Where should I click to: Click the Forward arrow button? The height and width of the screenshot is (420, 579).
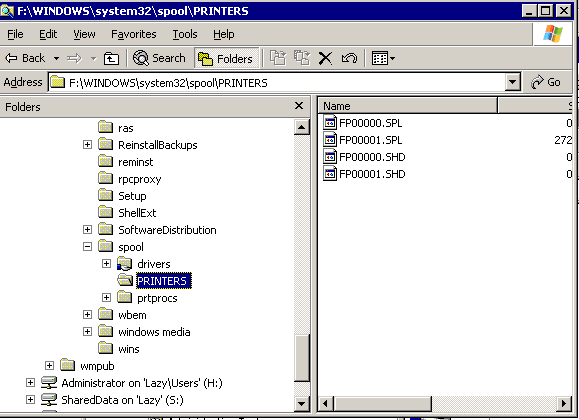[x=74, y=58]
